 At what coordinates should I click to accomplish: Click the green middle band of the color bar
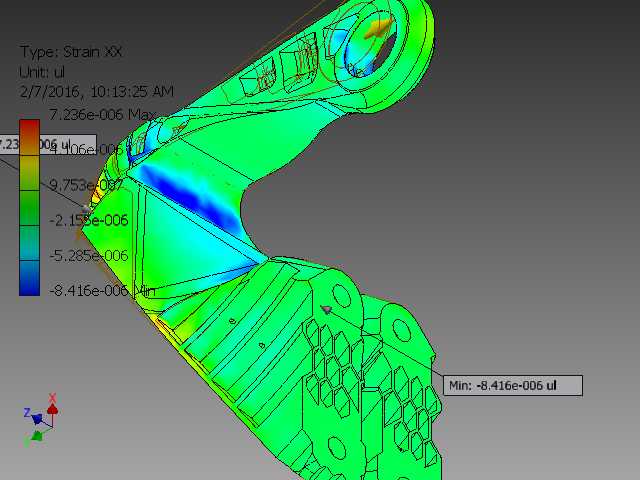tap(29, 208)
